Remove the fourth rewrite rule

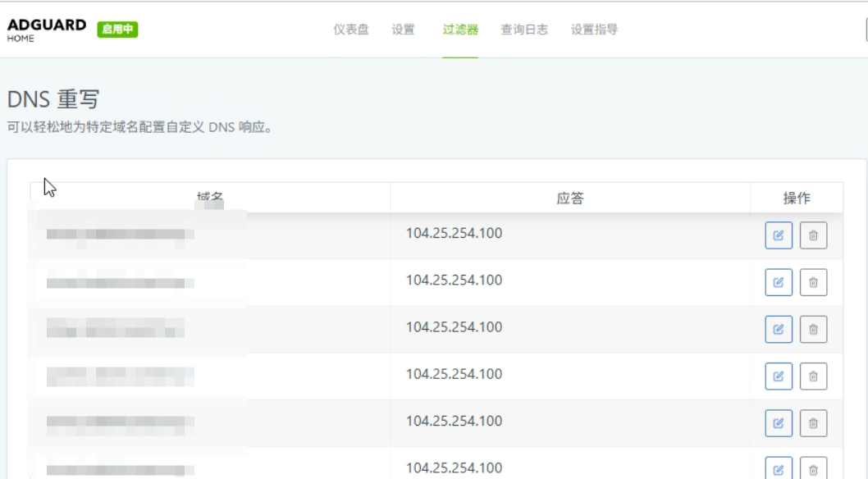(812, 376)
